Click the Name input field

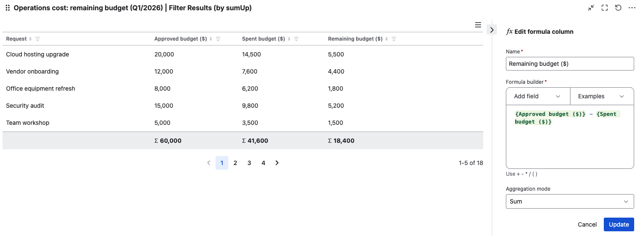[x=570, y=64]
